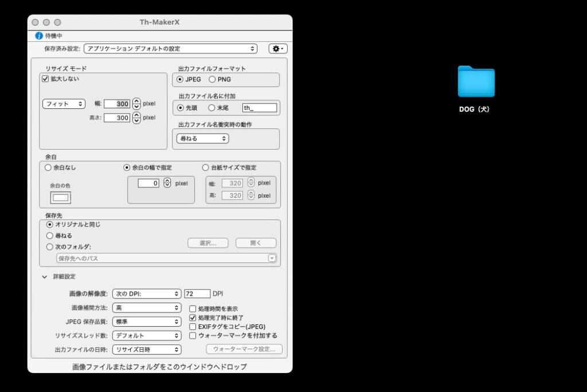Open the 保存済み設定 preset dropdown
The height and width of the screenshot is (392, 587).
coord(171,49)
